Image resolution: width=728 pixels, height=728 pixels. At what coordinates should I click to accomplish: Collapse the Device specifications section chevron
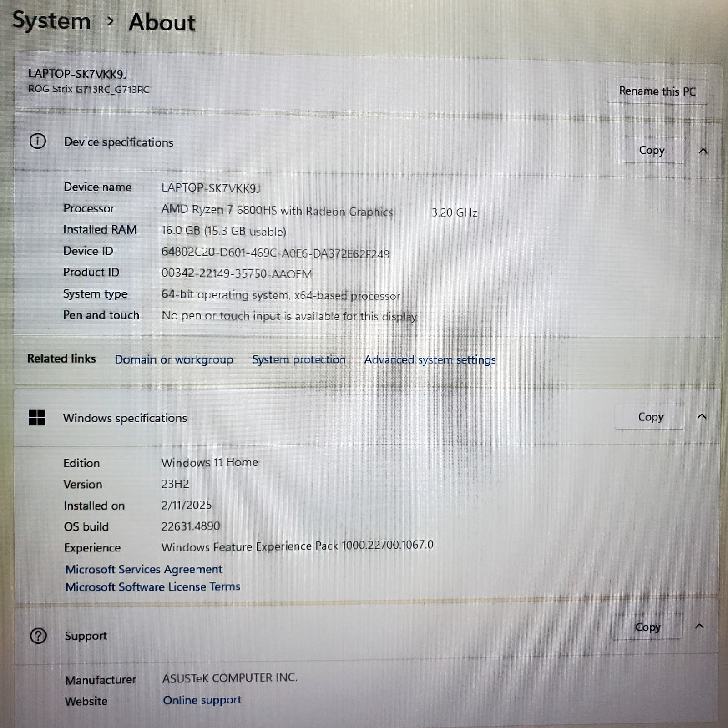pyautogui.click(x=703, y=151)
